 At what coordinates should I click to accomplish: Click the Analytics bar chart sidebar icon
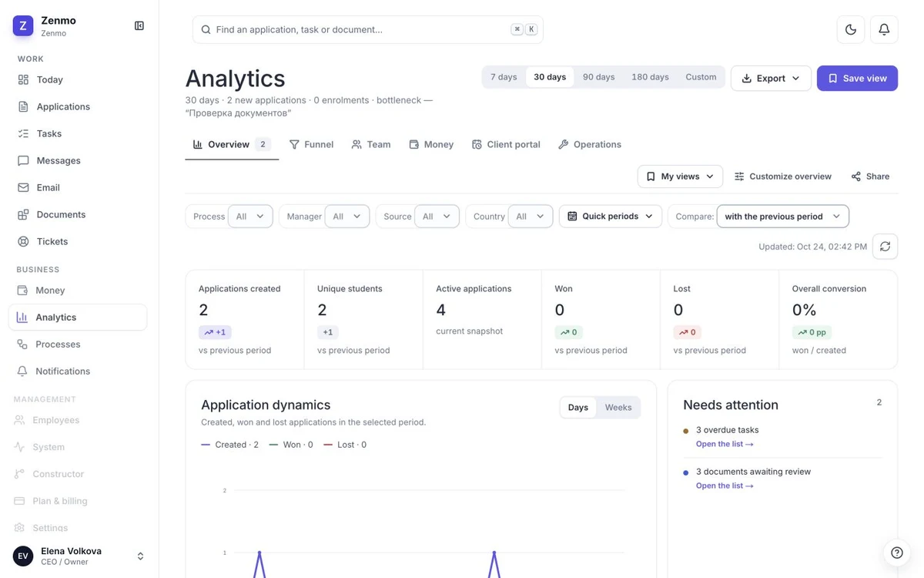tap(22, 317)
